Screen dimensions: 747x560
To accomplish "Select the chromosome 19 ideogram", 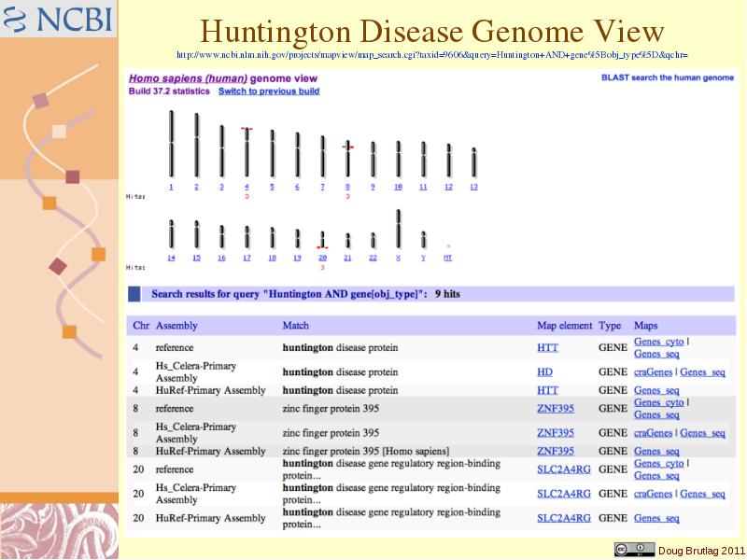I will point(298,239).
